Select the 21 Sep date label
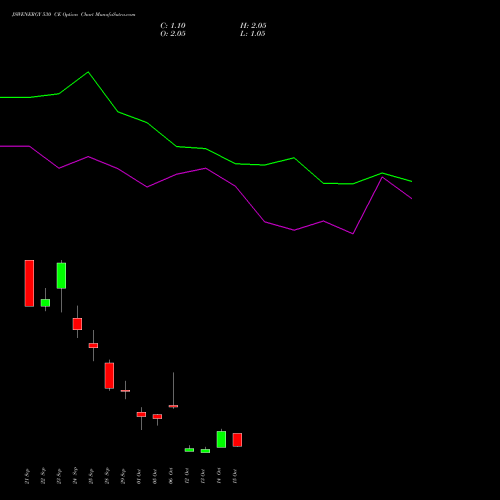The width and height of the screenshot is (500, 500). [27, 476]
